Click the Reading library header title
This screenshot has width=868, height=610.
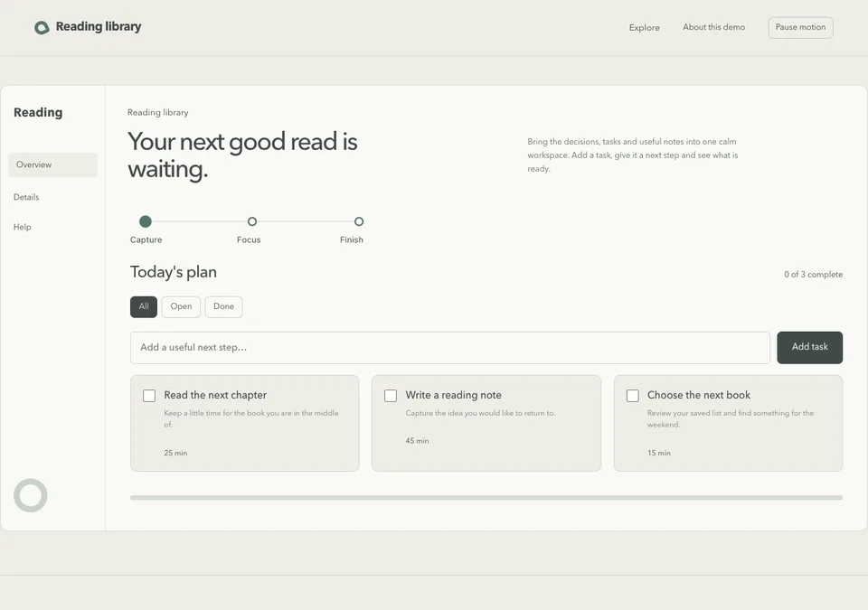click(x=99, y=26)
